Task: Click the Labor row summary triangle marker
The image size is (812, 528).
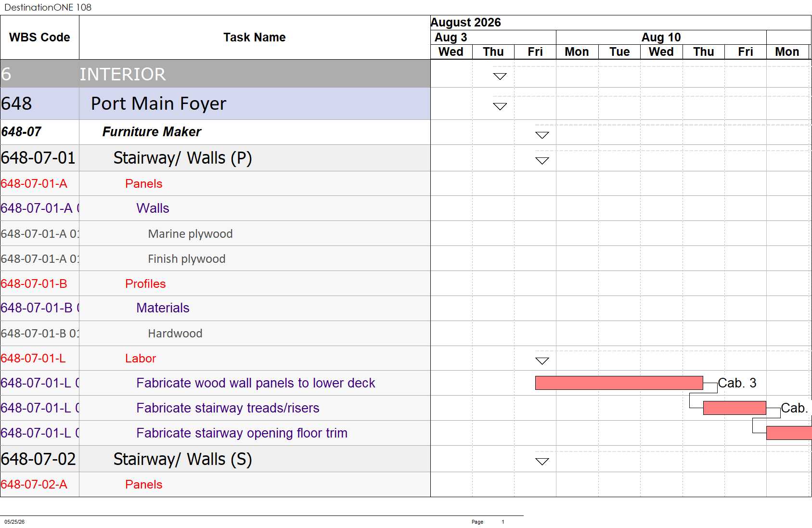Action: (x=542, y=361)
